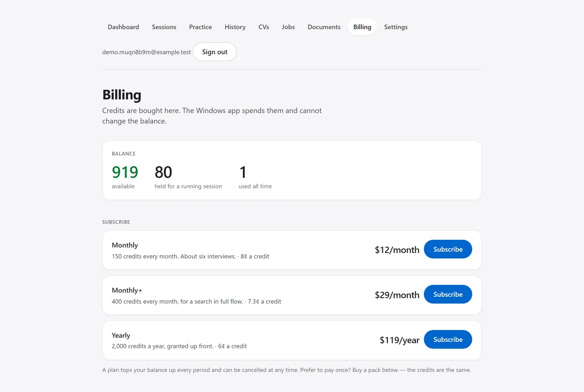Click the 80 held credits value
584x392 pixels.
pos(163,172)
